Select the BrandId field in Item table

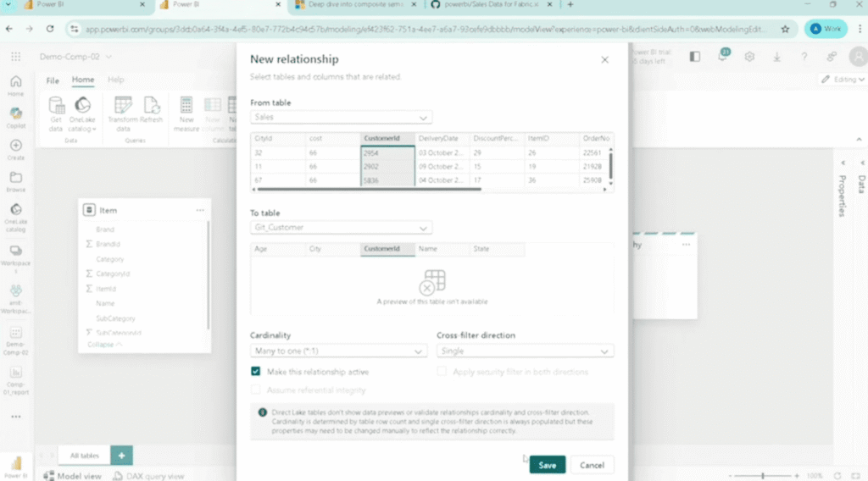108,244
